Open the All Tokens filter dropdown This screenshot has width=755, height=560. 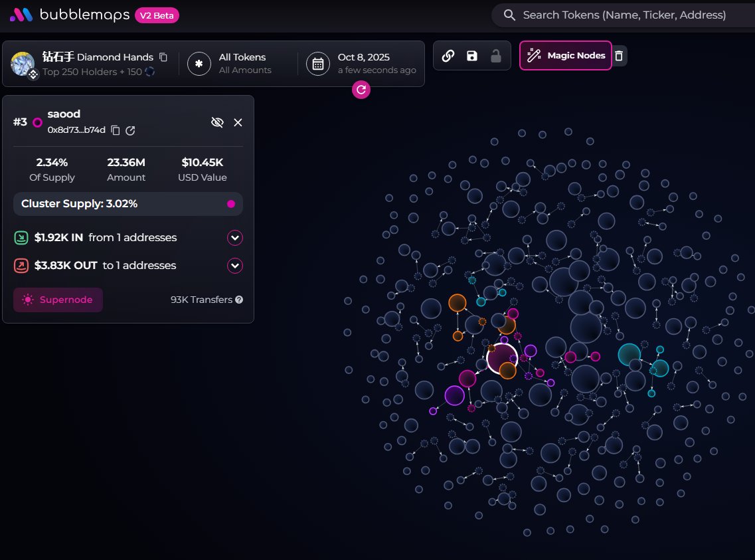click(237, 63)
